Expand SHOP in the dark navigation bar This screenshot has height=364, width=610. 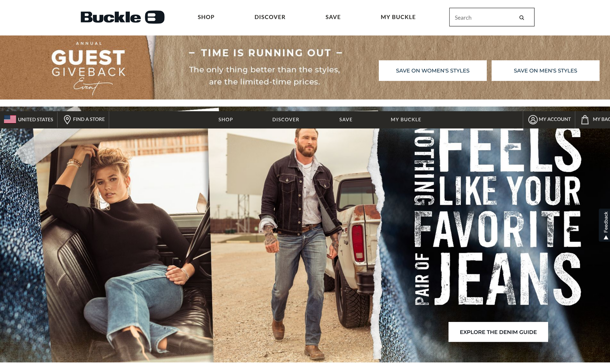click(225, 119)
